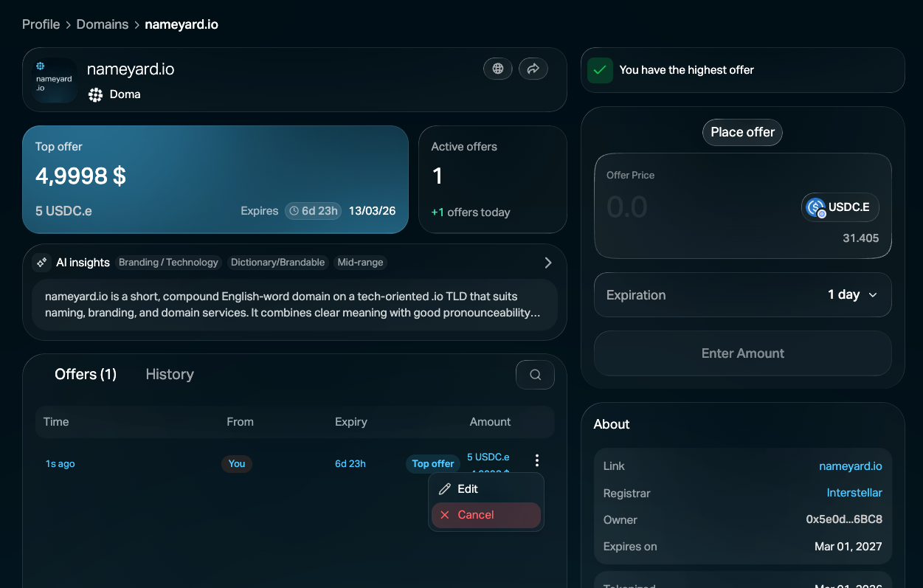Click the USDC.E currency selector
The width and height of the screenshot is (923, 588).
(840, 207)
